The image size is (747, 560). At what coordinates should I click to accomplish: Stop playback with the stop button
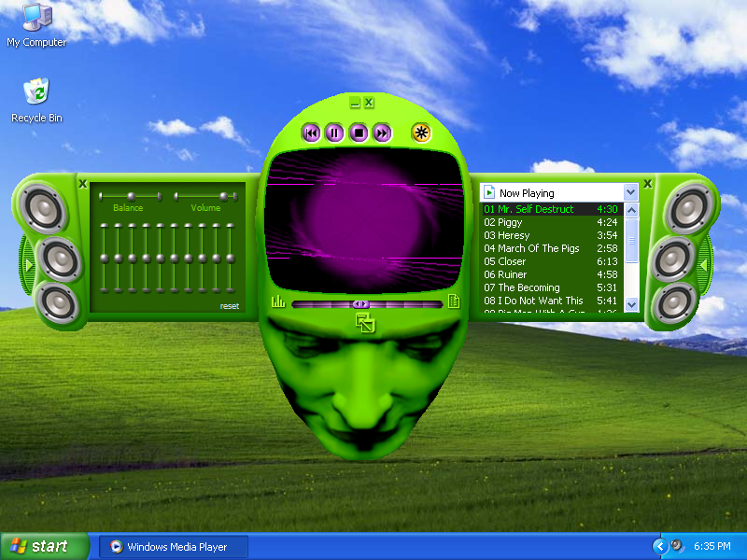pos(359,133)
